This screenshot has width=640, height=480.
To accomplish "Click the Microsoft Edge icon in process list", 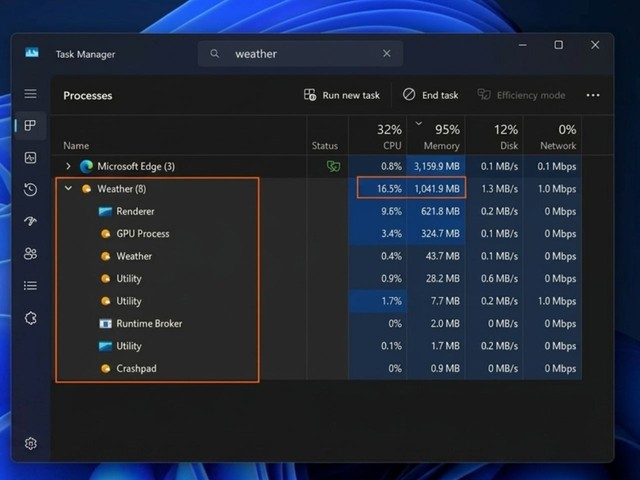I will (x=86, y=166).
